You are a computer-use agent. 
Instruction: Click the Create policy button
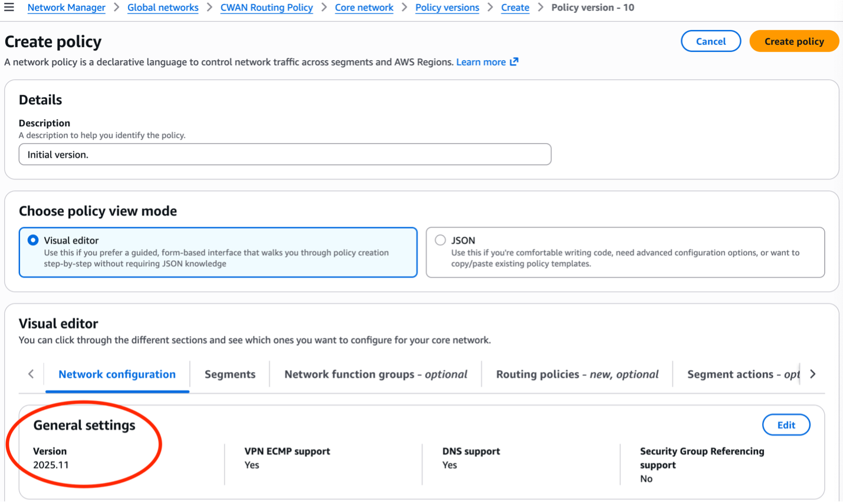coord(793,41)
